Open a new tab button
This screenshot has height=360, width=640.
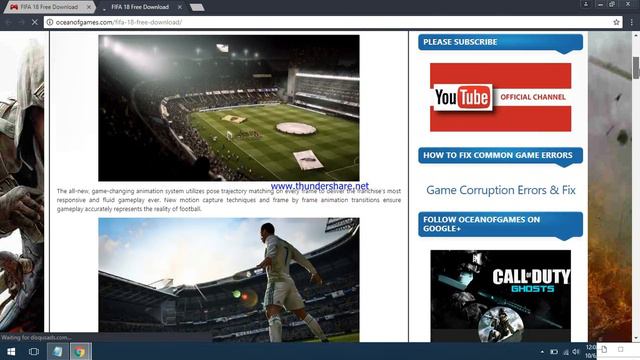pyautogui.click(x=197, y=7)
